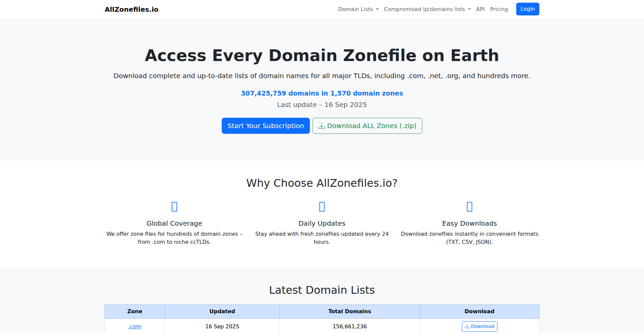Click the Updated column header
This screenshot has width=644, height=333.
(222, 312)
